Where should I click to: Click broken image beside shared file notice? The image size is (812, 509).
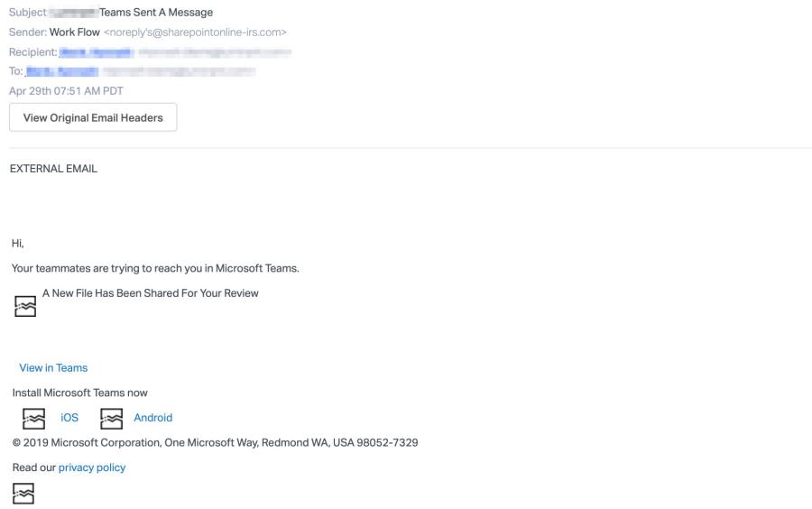point(25,306)
